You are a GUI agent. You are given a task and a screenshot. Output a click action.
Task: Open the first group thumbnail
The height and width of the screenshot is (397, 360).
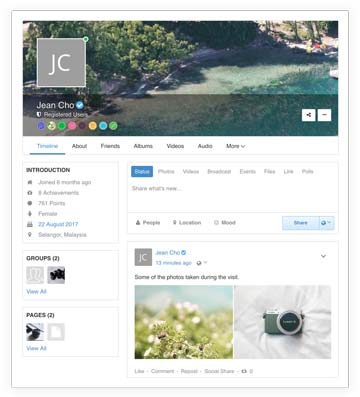[35, 275]
